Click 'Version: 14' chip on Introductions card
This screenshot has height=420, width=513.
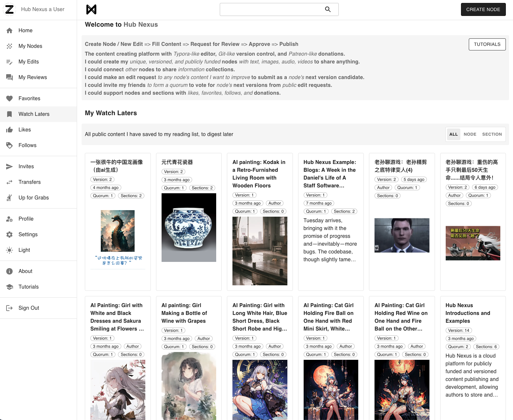pyautogui.click(x=459, y=331)
